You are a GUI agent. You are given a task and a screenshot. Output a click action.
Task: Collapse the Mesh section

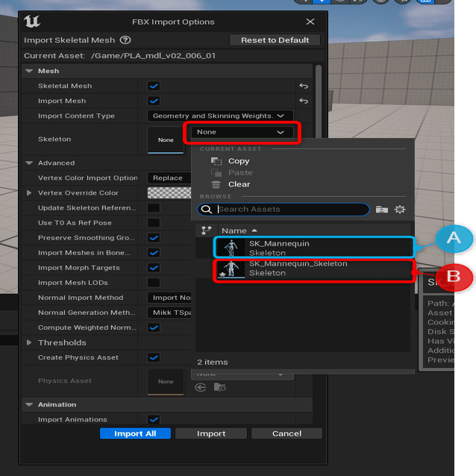[x=29, y=71]
